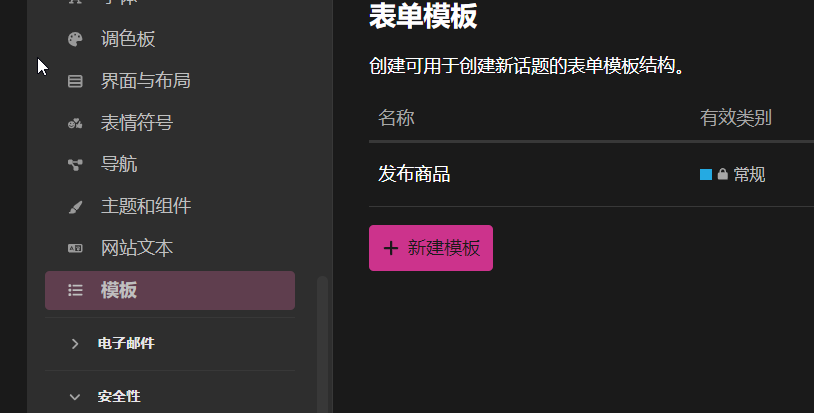The width and height of the screenshot is (814, 413).
Task: Click the sidebar vertical scrollbar
Action: click(x=322, y=345)
